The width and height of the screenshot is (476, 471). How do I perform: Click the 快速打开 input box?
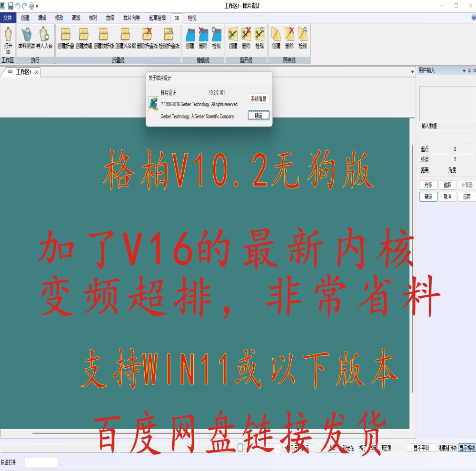[x=41, y=463]
